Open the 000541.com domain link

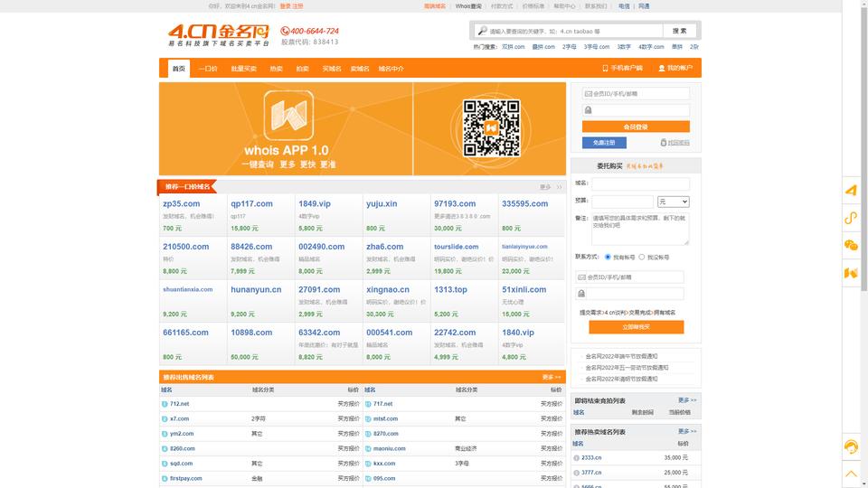(389, 333)
